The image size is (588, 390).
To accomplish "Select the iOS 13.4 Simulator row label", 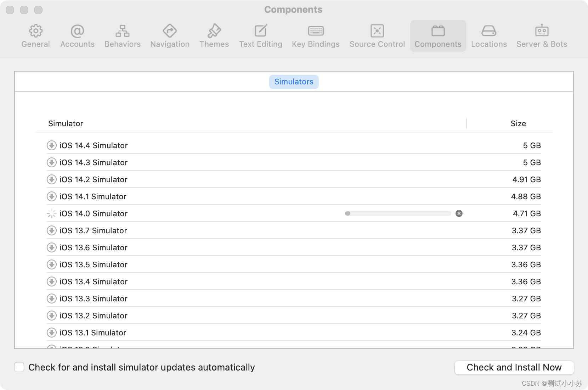I will (x=94, y=282).
